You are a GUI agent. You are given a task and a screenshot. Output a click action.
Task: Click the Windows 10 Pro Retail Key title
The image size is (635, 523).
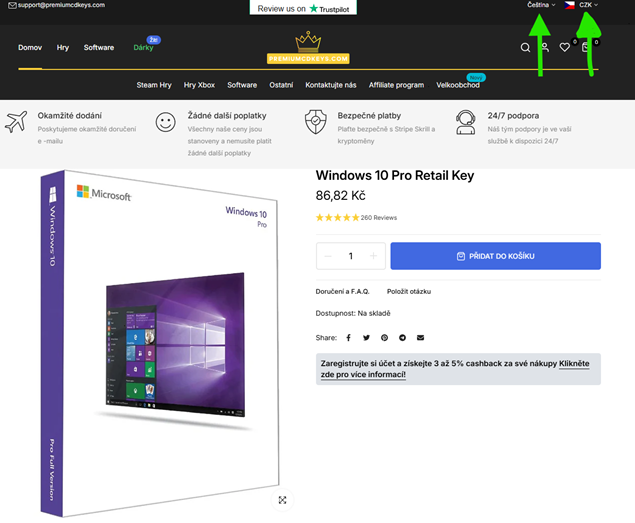pos(395,175)
